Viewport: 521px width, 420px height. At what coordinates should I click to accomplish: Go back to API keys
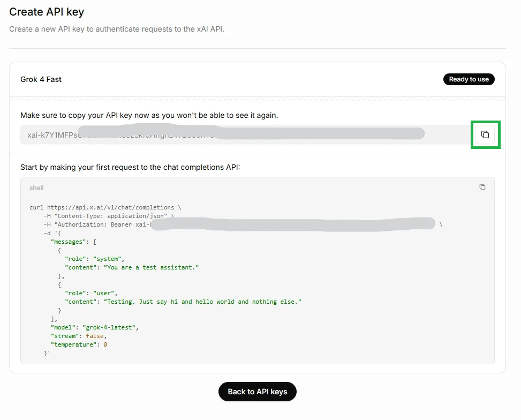coord(257,392)
